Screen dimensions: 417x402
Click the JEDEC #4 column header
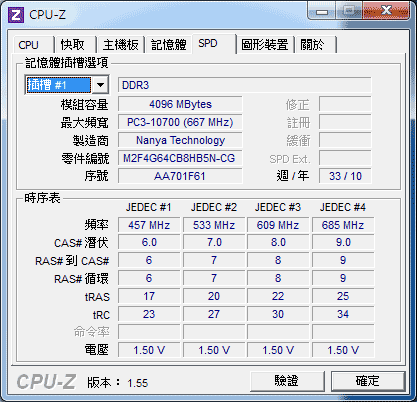(x=343, y=207)
